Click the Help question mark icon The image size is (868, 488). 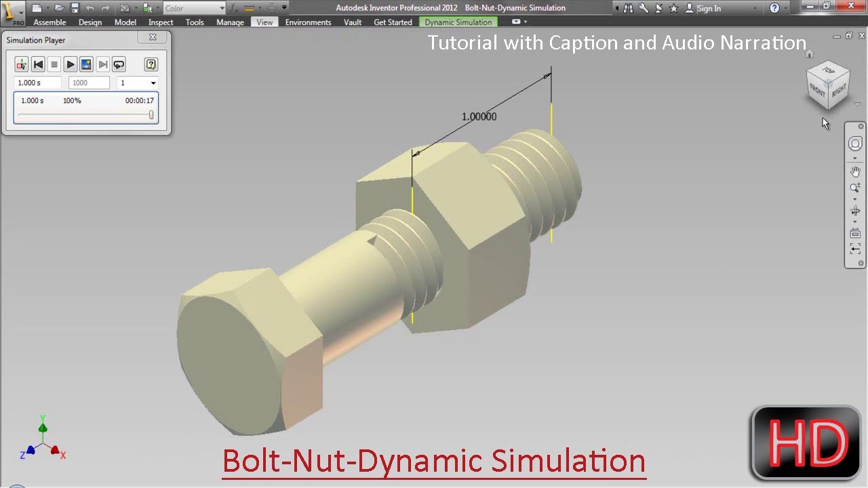tap(774, 8)
